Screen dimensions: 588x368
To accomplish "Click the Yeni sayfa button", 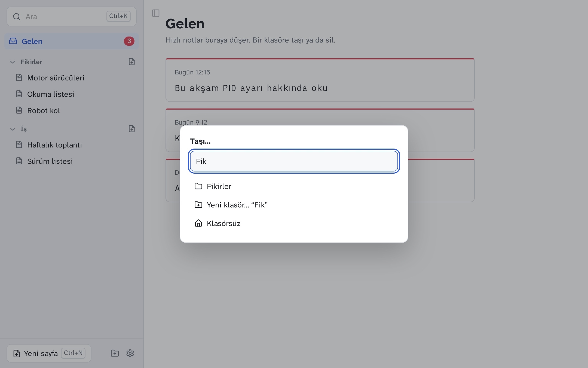I will click(49, 353).
